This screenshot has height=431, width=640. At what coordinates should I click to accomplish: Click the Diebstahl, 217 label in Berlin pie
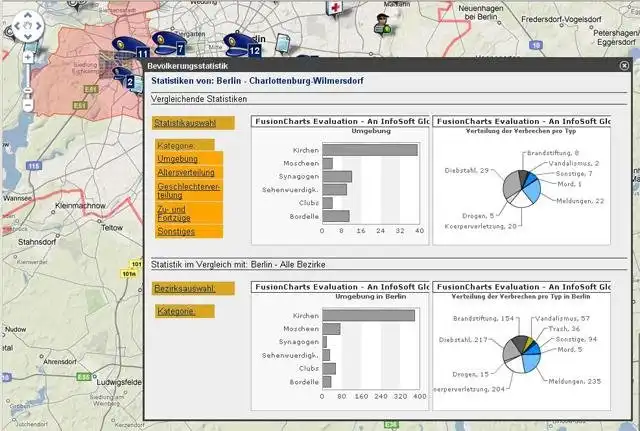(x=463, y=340)
